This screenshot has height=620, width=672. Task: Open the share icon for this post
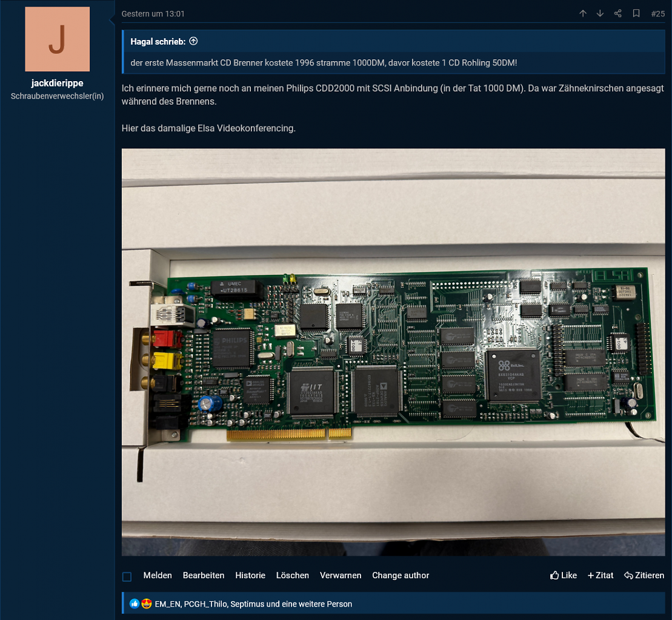click(617, 13)
